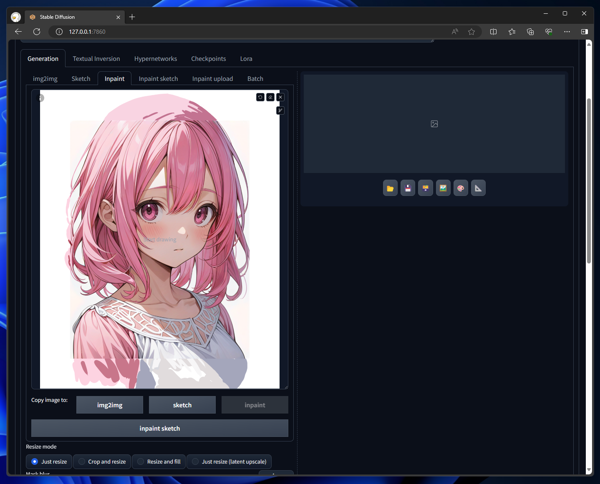Open the Hypernetworks tab

155,59
